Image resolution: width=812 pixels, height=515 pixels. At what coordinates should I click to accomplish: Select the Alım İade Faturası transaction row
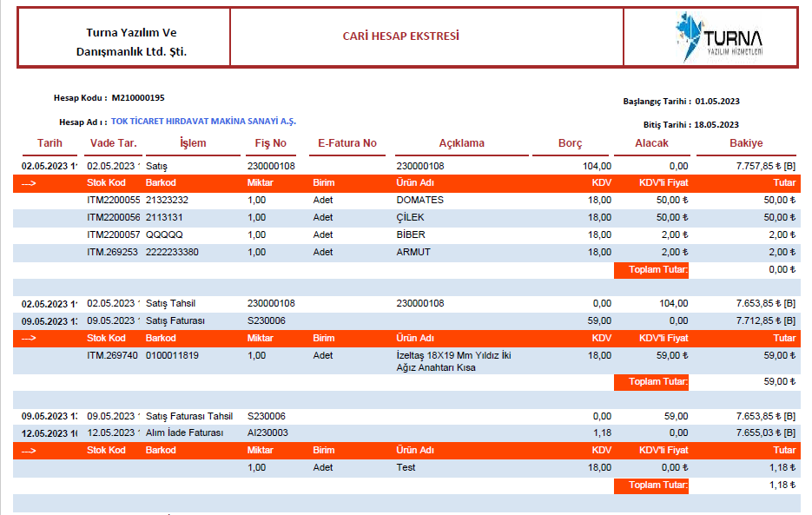click(x=185, y=432)
